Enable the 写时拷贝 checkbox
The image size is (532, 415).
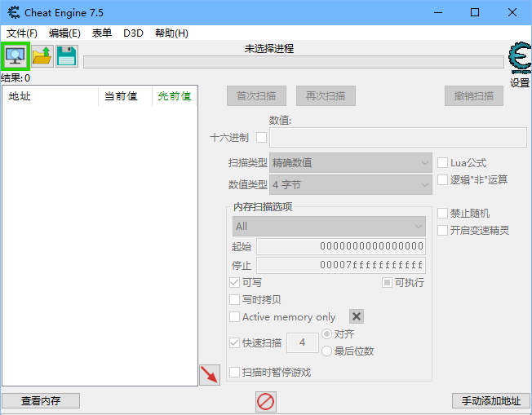point(234,299)
